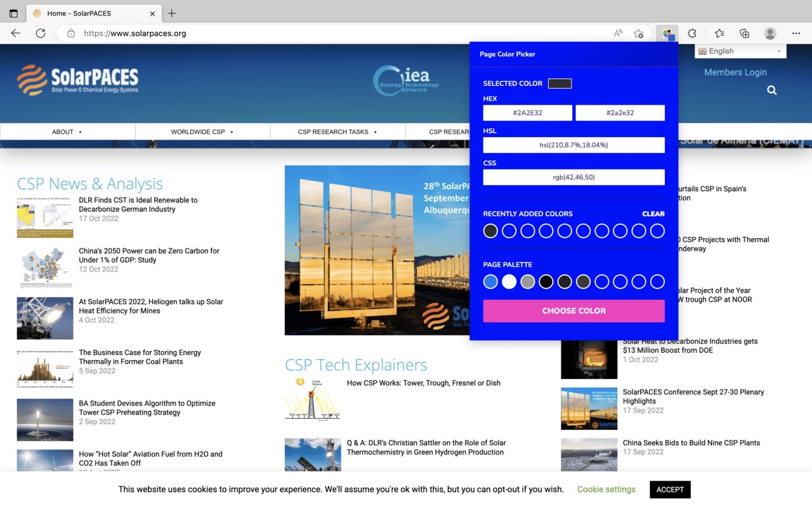Open Cookie settings
Image resolution: width=812 pixels, height=508 pixels.
click(606, 490)
